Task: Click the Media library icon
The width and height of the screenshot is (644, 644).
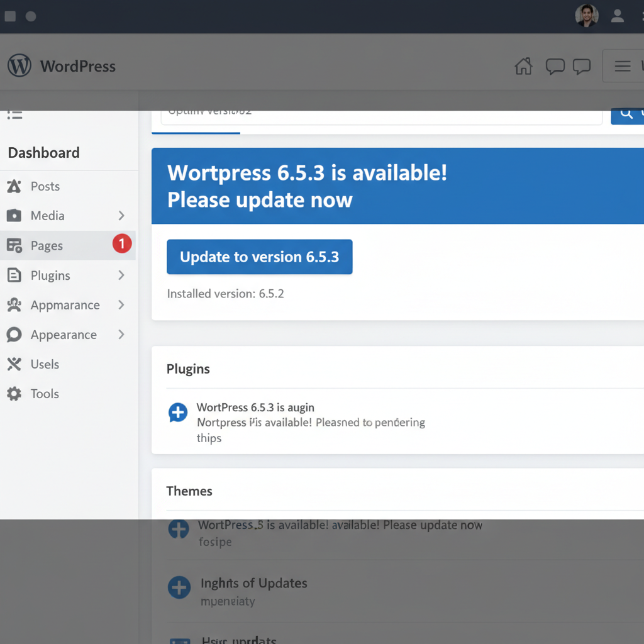Action: pyautogui.click(x=14, y=216)
